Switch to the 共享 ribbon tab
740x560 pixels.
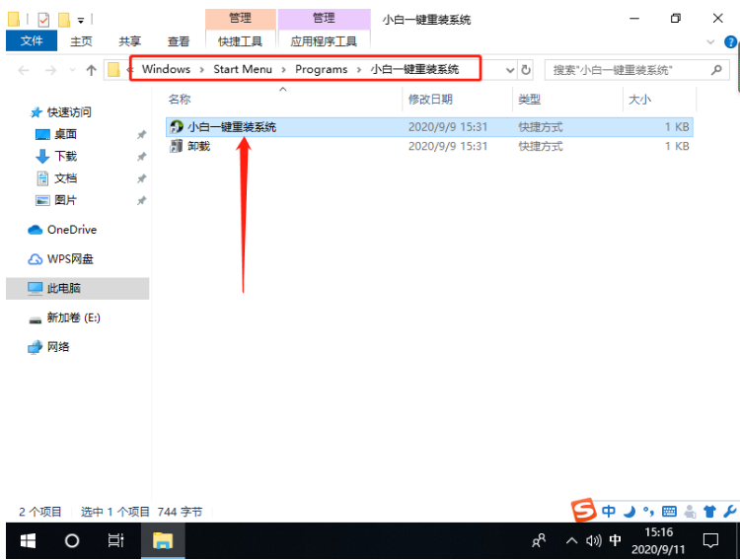point(130,41)
